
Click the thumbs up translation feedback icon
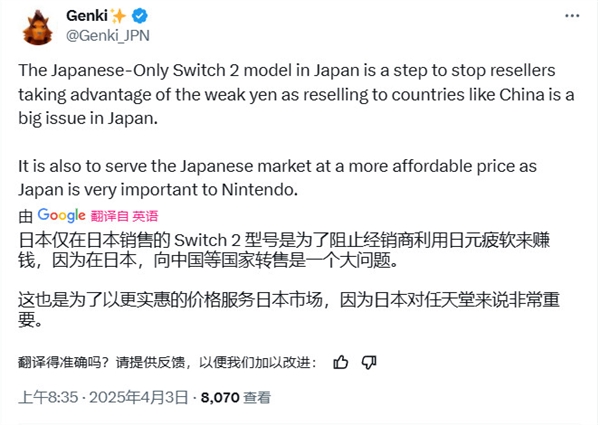tap(341, 361)
